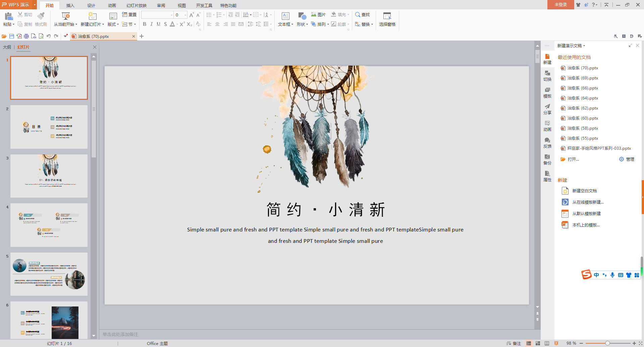Screen dimensions: 644x347
Task: Click the Open folder icon in quick toolbar
Action: pos(4,36)
